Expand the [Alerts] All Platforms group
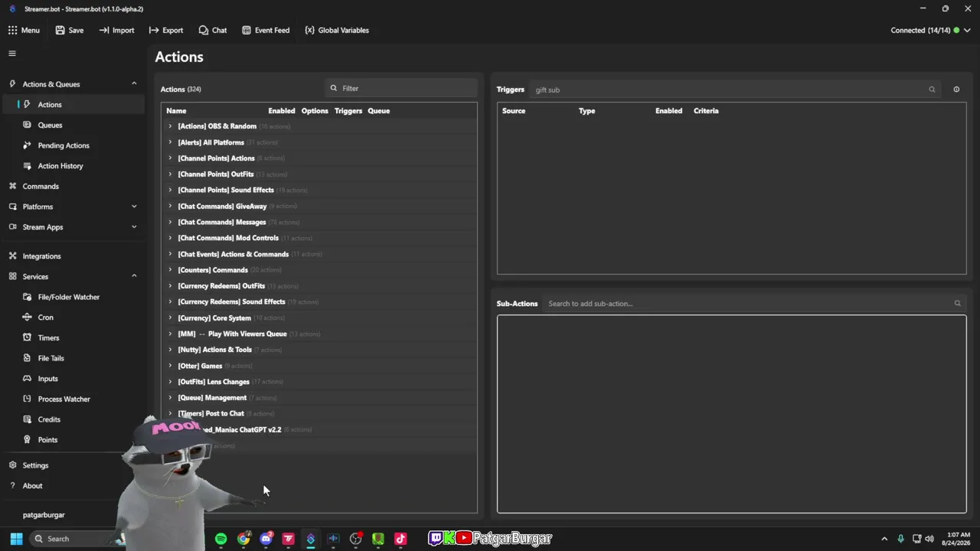 click(x=170, y=142)
